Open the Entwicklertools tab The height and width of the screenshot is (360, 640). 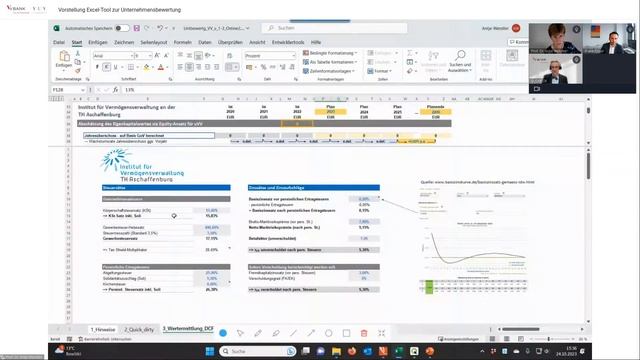pyautogui.click(x=288, y=42)
